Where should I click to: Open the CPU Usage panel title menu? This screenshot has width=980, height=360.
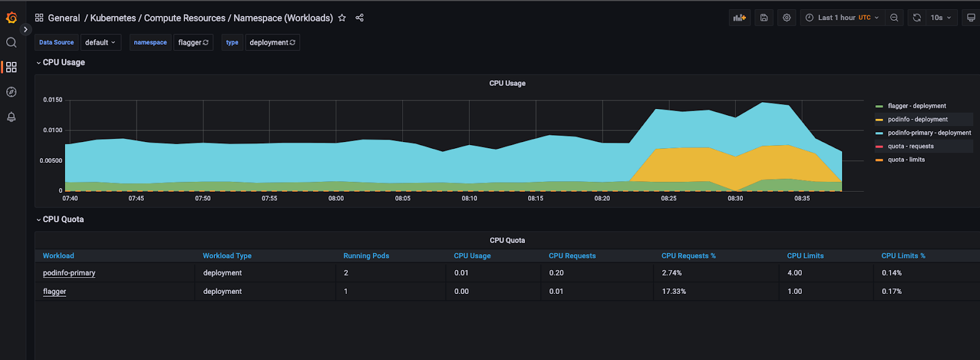[x=507, y=83]
